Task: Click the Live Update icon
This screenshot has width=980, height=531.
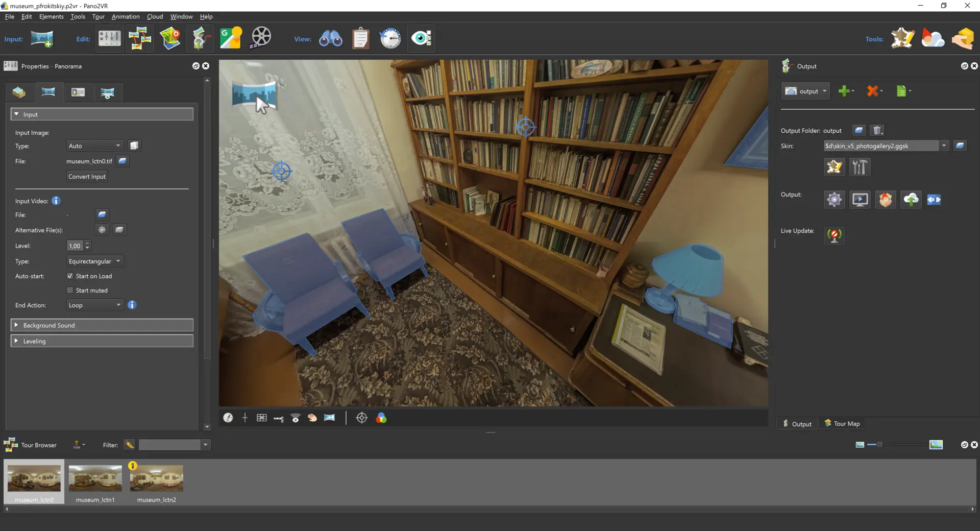Action: [835, 235]
